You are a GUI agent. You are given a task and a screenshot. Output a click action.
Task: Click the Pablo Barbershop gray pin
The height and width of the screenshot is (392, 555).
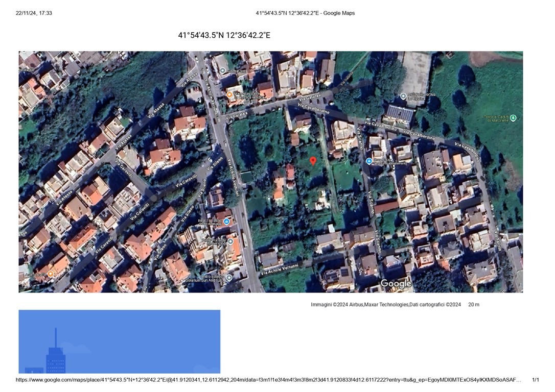pyautogui.click(x=230, y=241)
